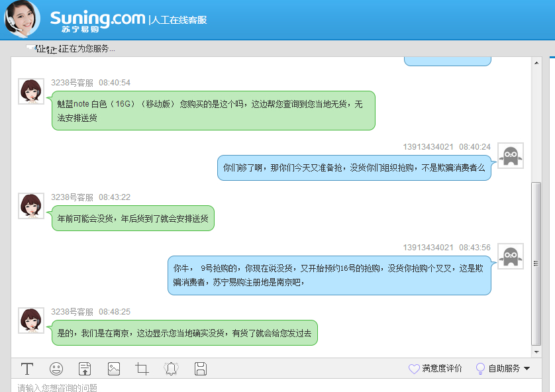Open the 自助服务 dropdown arrow
Image resolution: width=555 pixels, height=392 pixels.
pos(527,368)
